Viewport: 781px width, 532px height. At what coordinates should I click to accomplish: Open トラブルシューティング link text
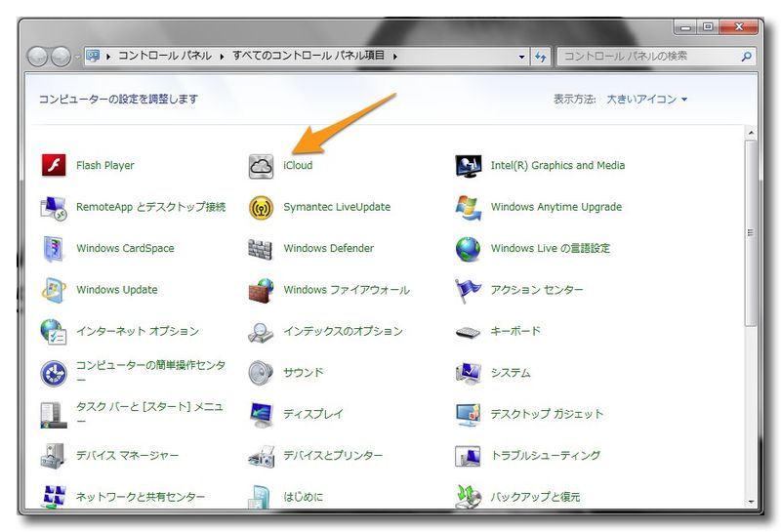click(x=546, y=455)
